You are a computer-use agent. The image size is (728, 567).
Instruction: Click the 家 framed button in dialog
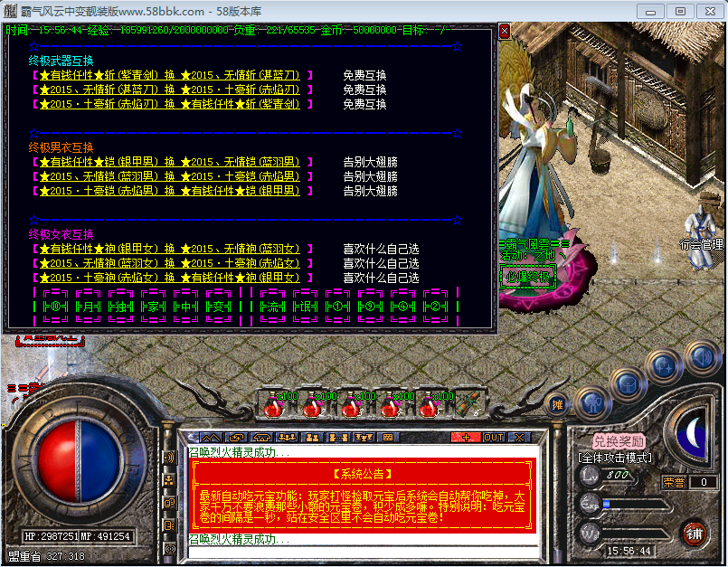click(153, 306)
